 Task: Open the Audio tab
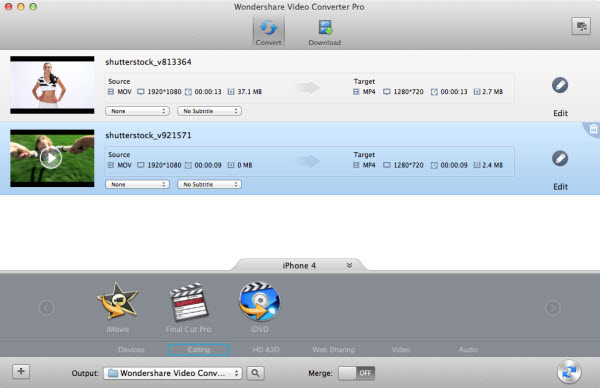[468, 350]
